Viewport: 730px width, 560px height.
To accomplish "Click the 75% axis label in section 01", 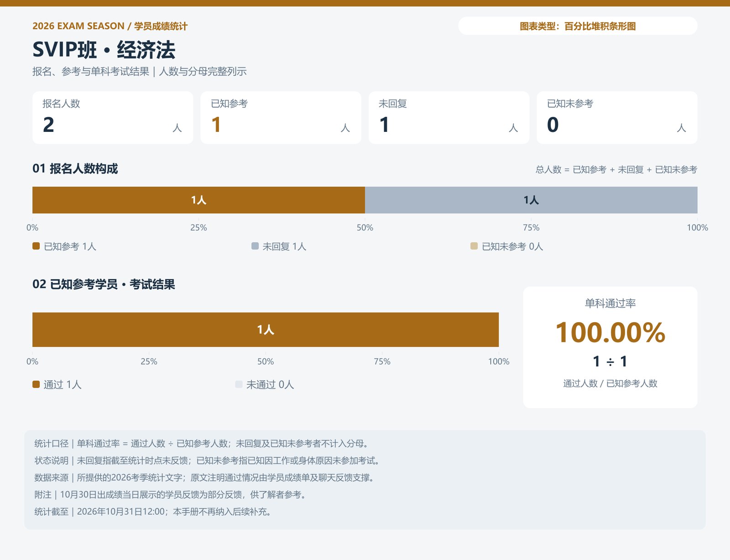I will pos(531,227).
